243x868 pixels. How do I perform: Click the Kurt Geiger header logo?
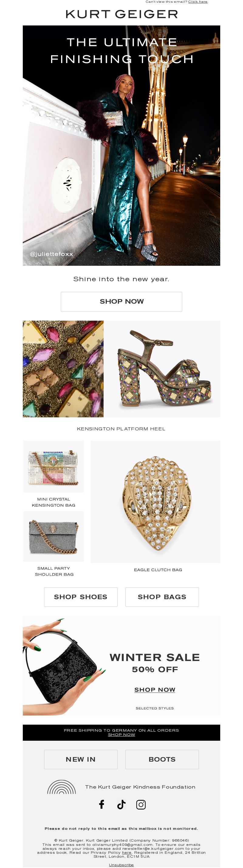tap(122, 14)
